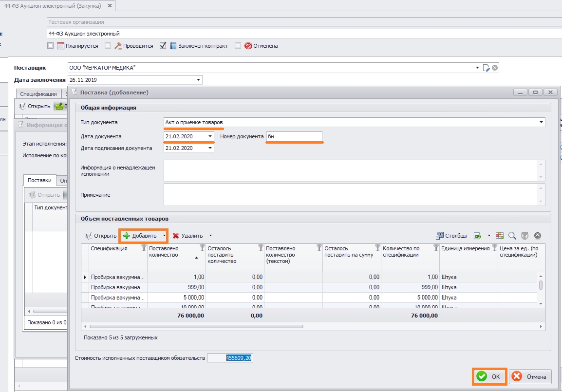Click the Excel export XLS icon
The image size is (562, 392).
click(x=478, y=236)
